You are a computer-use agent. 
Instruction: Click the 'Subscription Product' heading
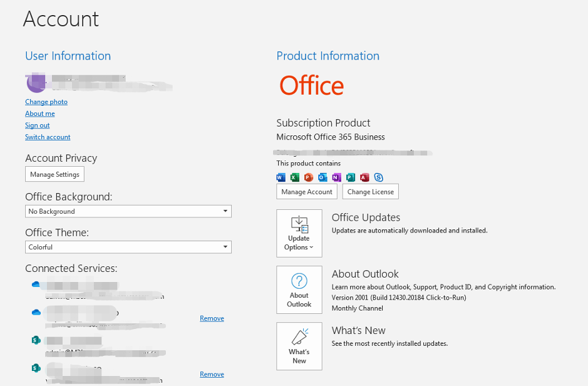tap(323, 123)
